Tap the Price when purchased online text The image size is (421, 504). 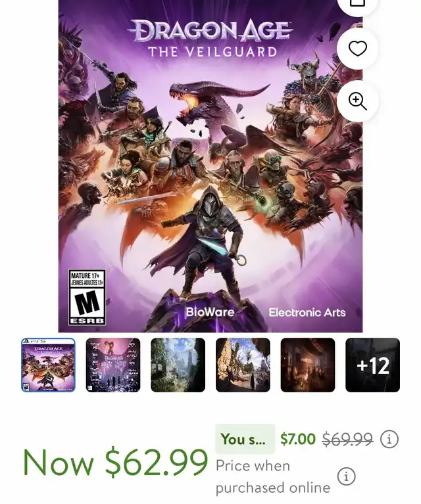pyautogui.click(x=273, y=476)
